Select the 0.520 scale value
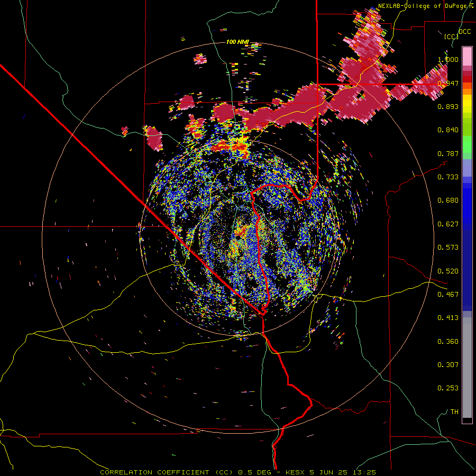Screen dimensions: 476x476 point(448,271)
